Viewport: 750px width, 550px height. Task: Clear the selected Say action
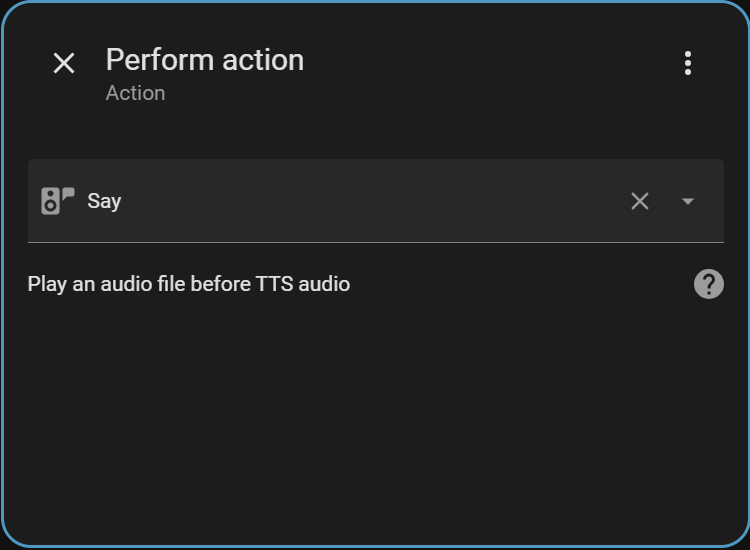pyautogui.click(x=640, y=201)
